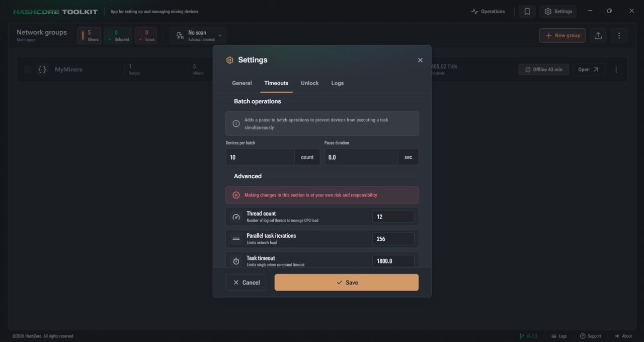The height and width of the screenshot is (342, 644).
Task: Click the red warning icon in Advanced
Action: [x=236, y=195]
